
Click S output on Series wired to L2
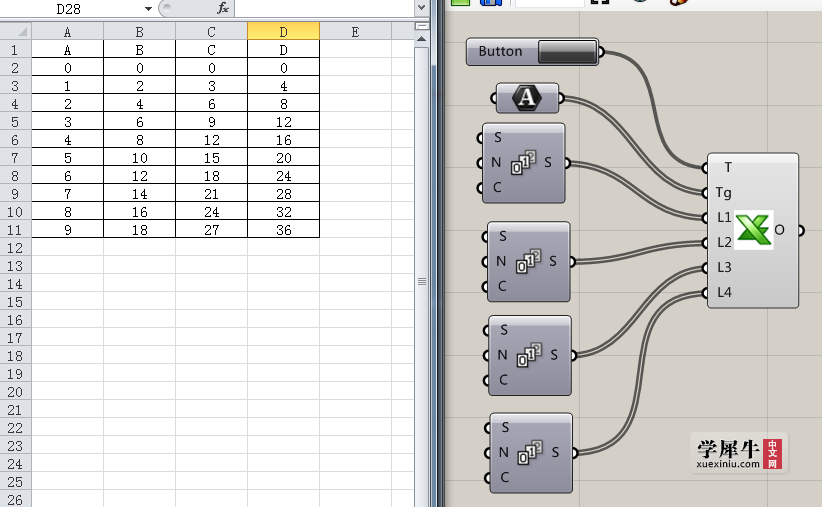553,261
